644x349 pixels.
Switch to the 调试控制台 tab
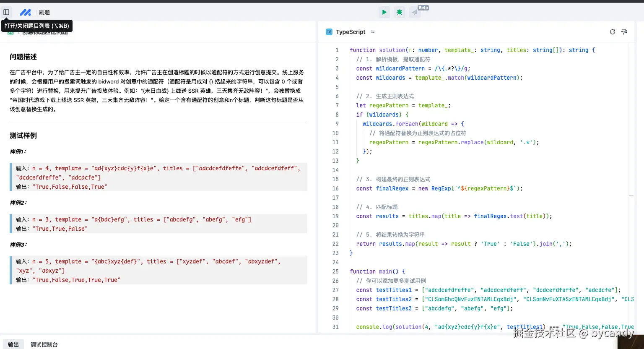(44, 344)
